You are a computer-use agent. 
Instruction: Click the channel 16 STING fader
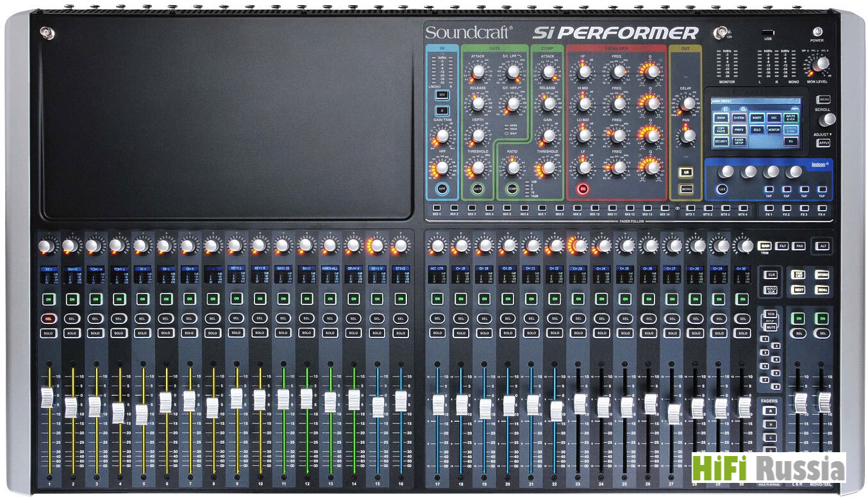tap(401, 400)
